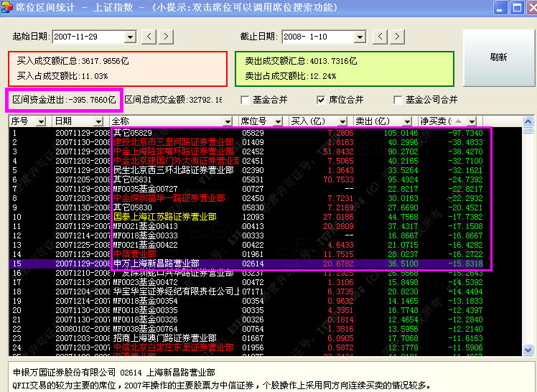Click the table's vertical scrollbar track
The width and height of the screenshot is (537, 392).
530,251
